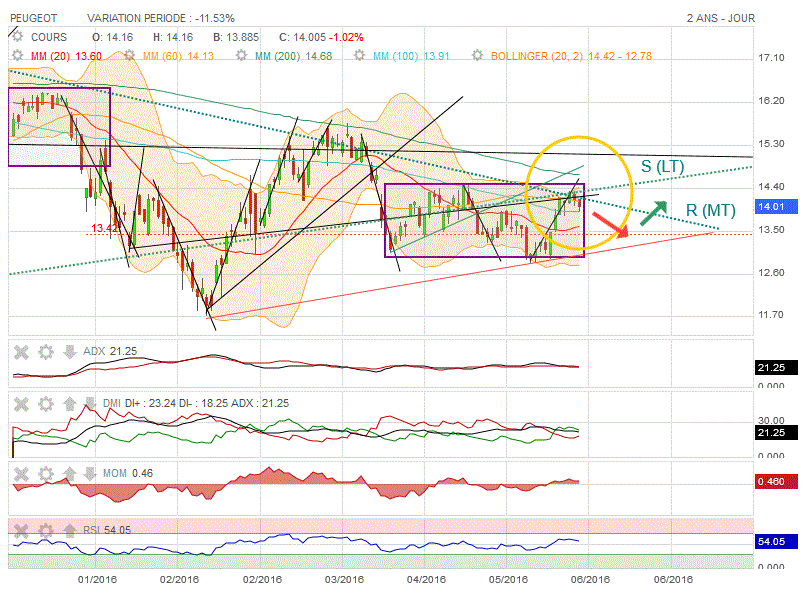Select the MM (60) 14.13 legend label

(178, 56)
